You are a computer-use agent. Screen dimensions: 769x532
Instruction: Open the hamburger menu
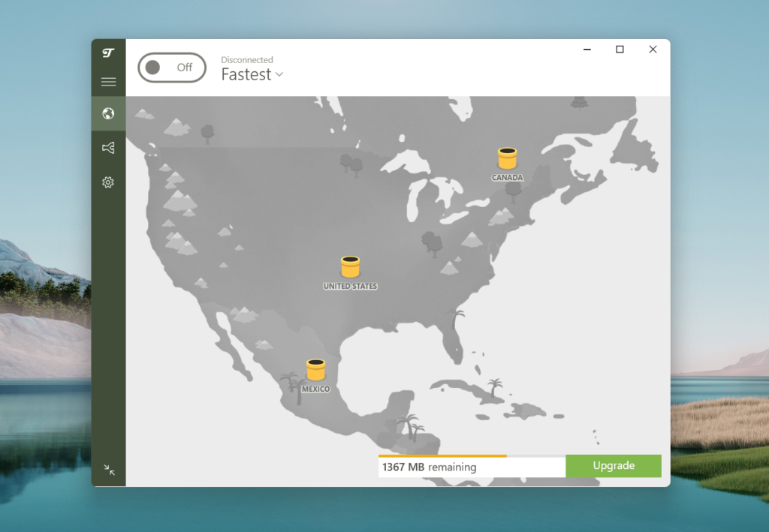click(108, 81)
